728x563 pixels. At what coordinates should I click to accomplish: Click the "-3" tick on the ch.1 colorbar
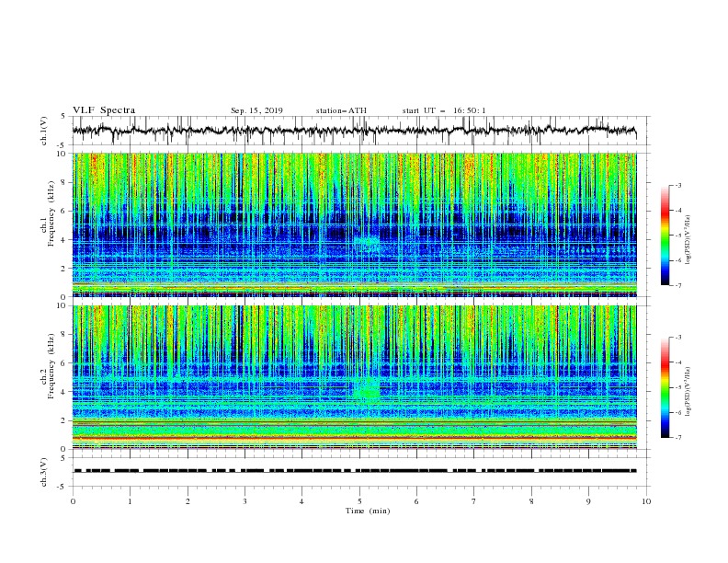(x=678, y=185)
